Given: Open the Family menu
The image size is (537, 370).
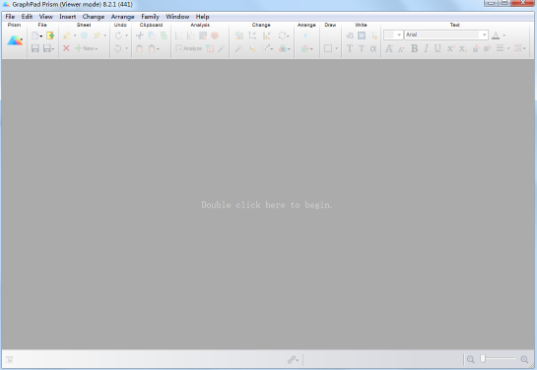Looking at the screenshot, I should point(150,16).
